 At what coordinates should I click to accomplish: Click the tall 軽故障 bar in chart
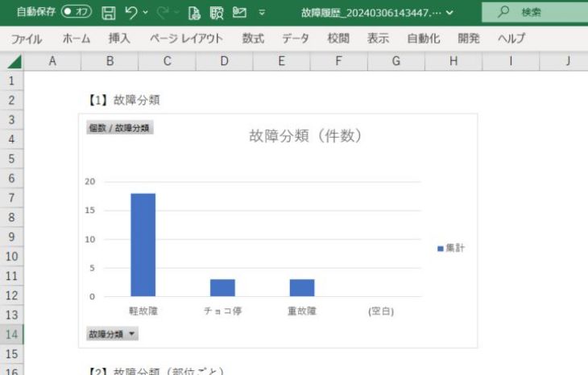[143, 245]
